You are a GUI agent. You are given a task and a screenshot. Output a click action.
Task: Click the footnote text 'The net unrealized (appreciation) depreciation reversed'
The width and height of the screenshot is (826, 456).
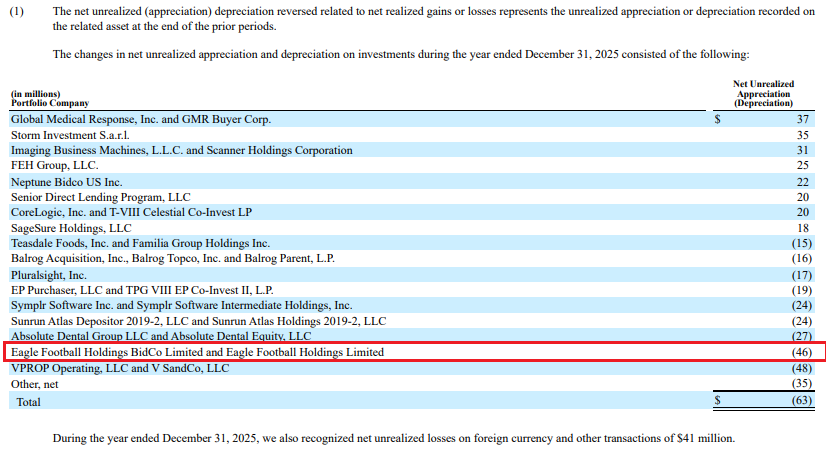point(434,19)
